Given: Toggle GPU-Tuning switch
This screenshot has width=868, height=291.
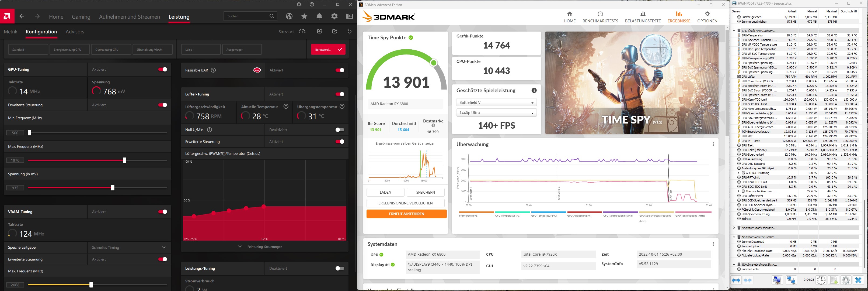Looking at the screenshot, I should (x=163, y=69).
